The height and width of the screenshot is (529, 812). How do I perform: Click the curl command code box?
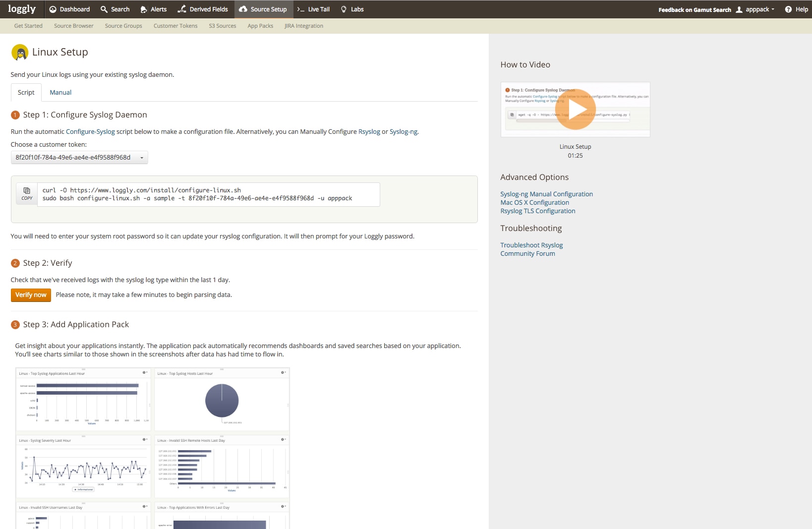coord(208,194)
